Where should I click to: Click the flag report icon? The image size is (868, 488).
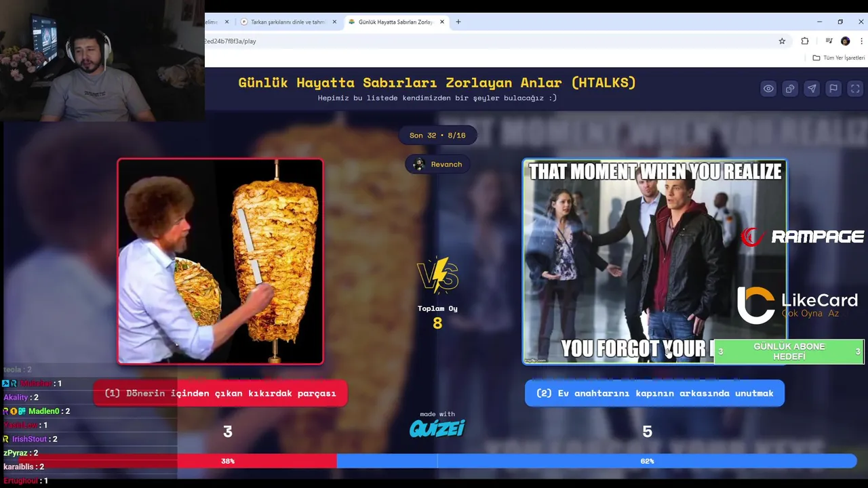click(833, 89)
